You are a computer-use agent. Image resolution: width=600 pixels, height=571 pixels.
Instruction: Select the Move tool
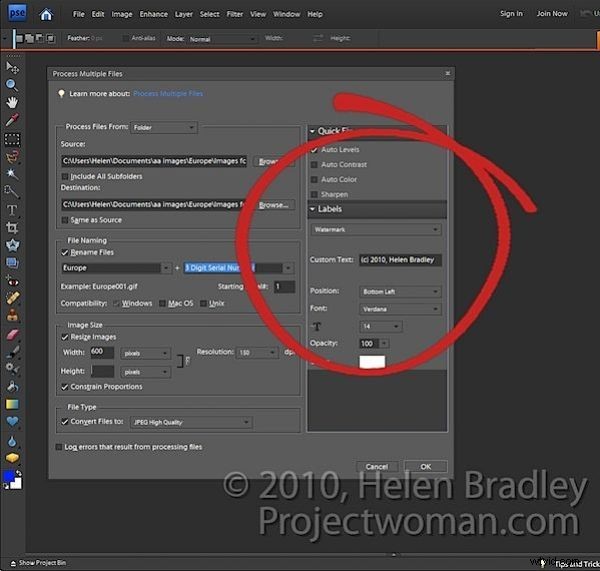click(12, 68)
